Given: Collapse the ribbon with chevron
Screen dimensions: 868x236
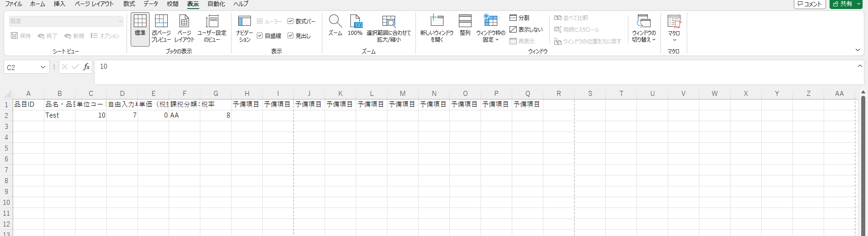Looking at the screenshot, I should pyautogui.click(x=858, y=50).
